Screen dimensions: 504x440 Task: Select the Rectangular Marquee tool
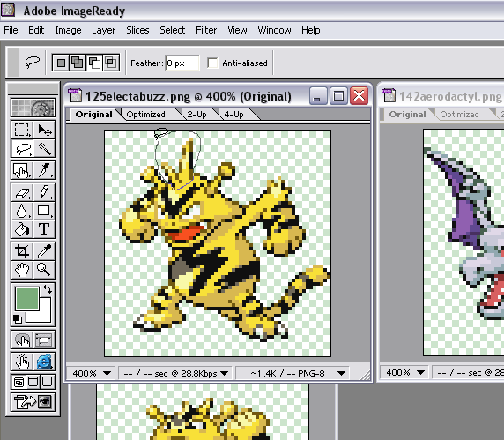pyautogui.click(x=21, y=130)
